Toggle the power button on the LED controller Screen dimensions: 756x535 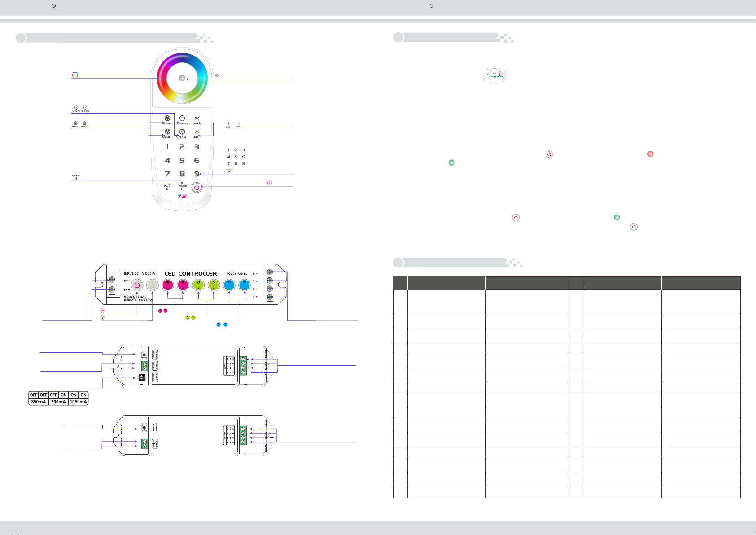(x=137, y=285)
